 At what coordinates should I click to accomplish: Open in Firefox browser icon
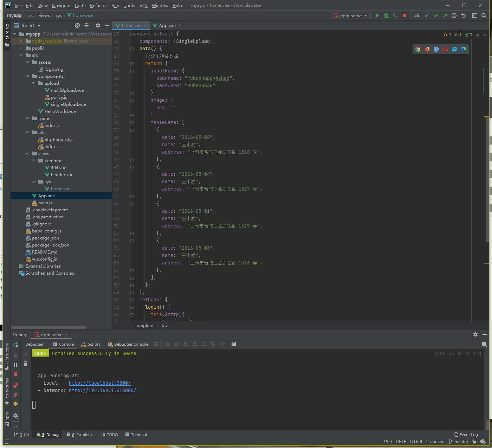(427, 49)
